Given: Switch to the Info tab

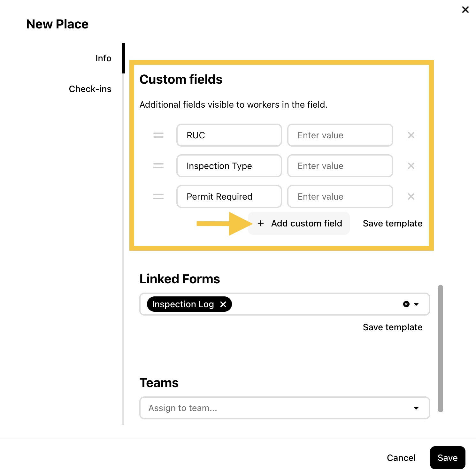Looking at the screenshot, I should coord(104,58).
